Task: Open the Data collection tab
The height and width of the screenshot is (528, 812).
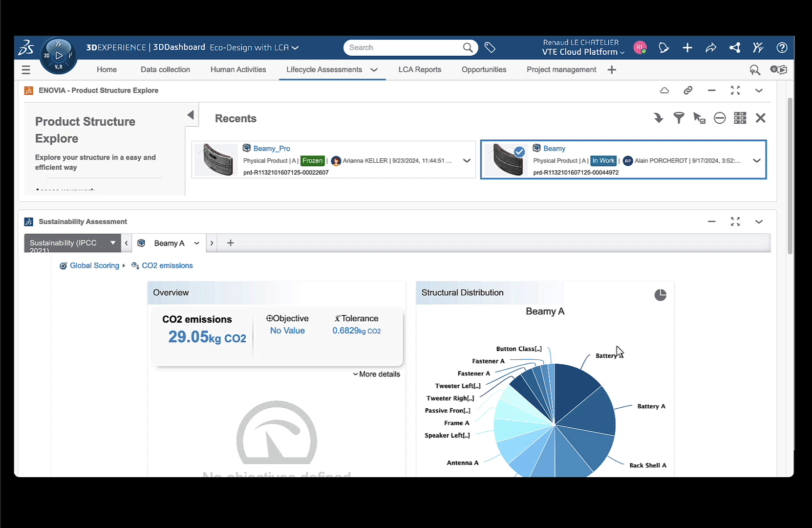Action: pos(165,69)
